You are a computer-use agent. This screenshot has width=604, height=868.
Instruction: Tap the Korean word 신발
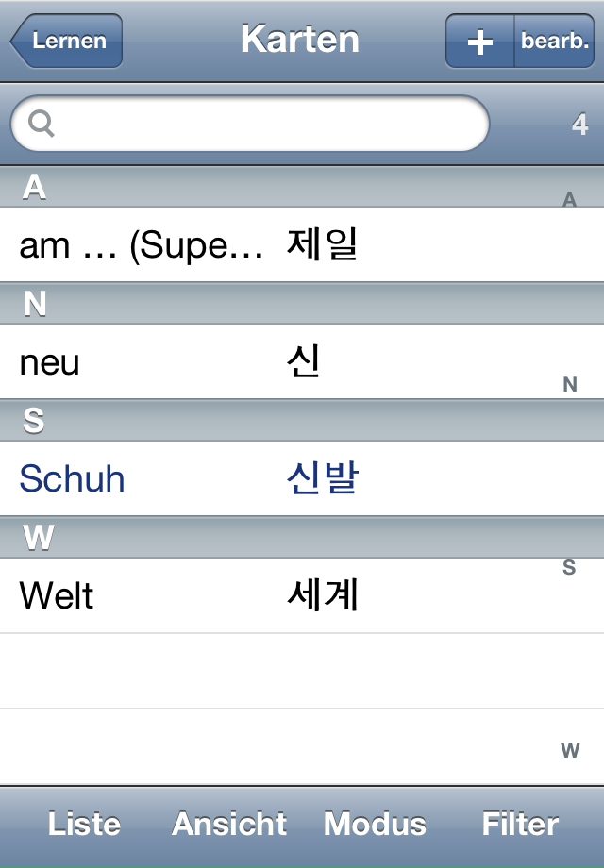(x=322, y=479)
